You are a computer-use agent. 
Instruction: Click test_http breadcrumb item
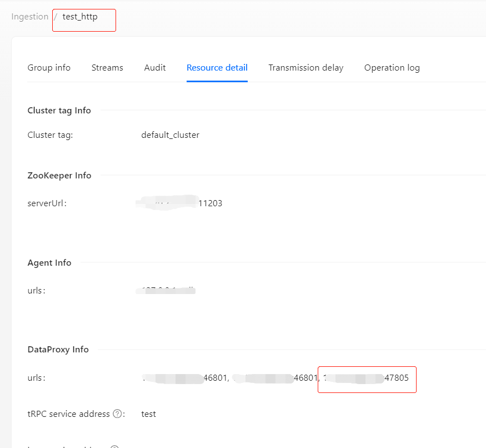(80, 17)
